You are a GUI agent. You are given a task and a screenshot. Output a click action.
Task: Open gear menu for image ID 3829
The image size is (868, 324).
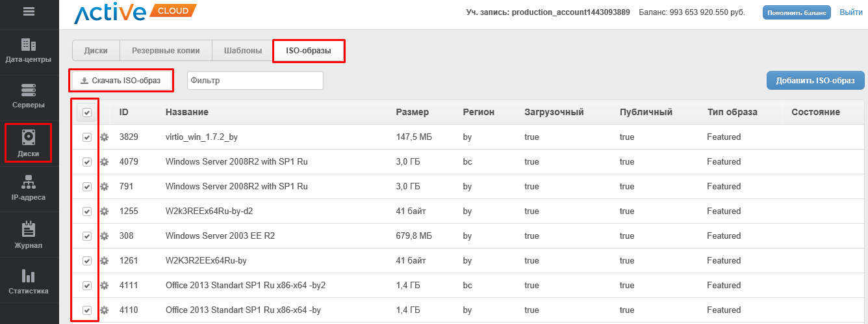pyautogui.click(x=104, y=137)
